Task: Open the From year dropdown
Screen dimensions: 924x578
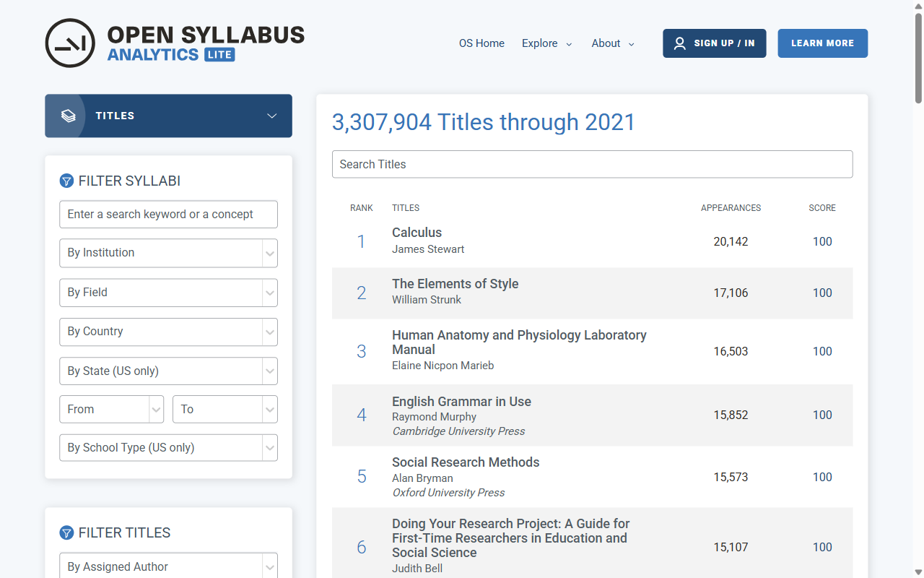Action: click(112, 409)
